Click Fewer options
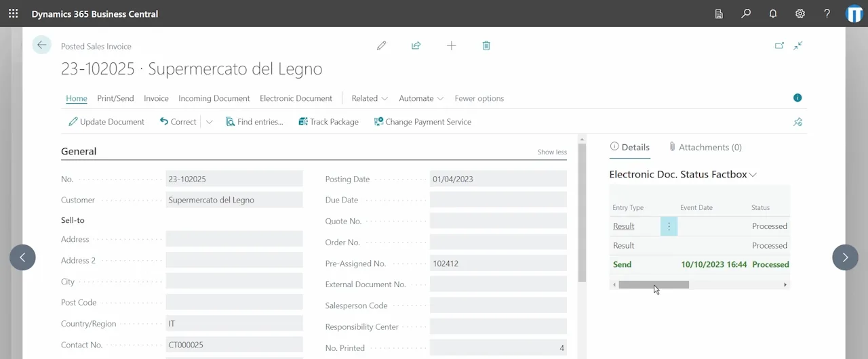This screenshot has height=359, width=868. point(479,98)
